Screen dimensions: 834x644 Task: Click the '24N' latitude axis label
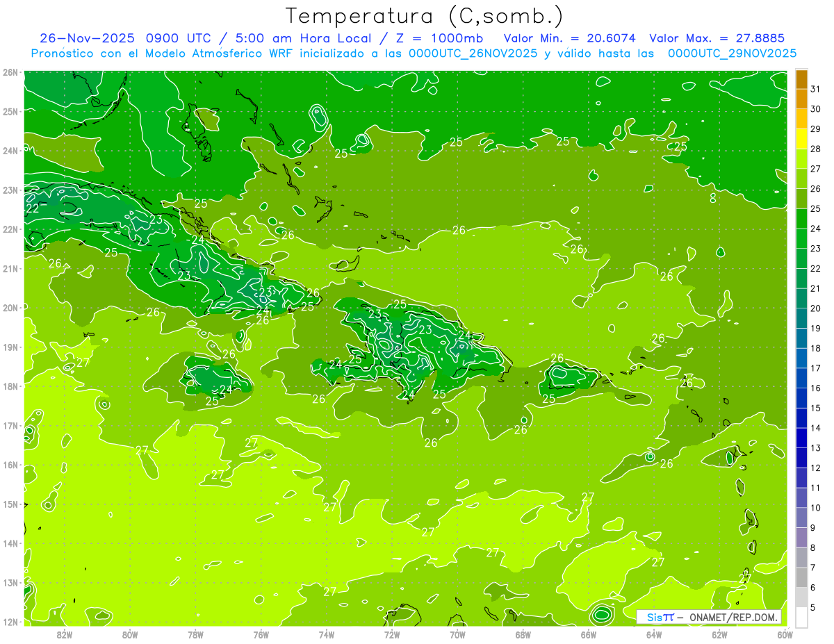[10, 151]
